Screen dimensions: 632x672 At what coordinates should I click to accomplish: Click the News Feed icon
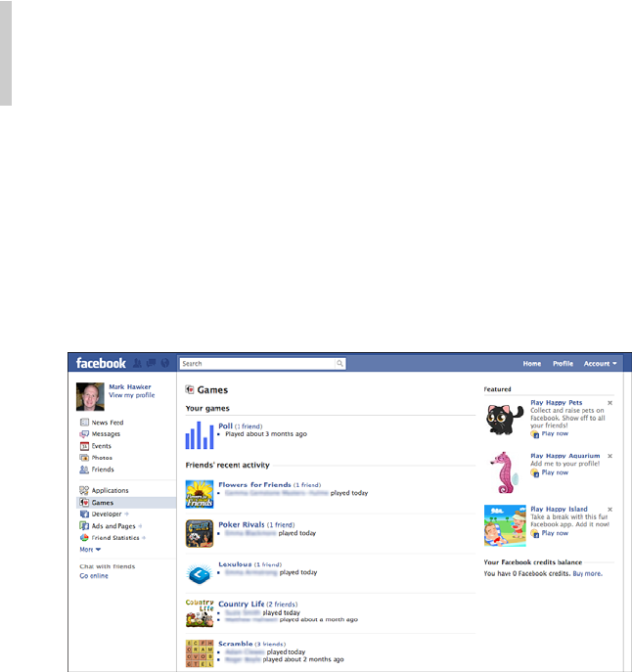(84, 423)
